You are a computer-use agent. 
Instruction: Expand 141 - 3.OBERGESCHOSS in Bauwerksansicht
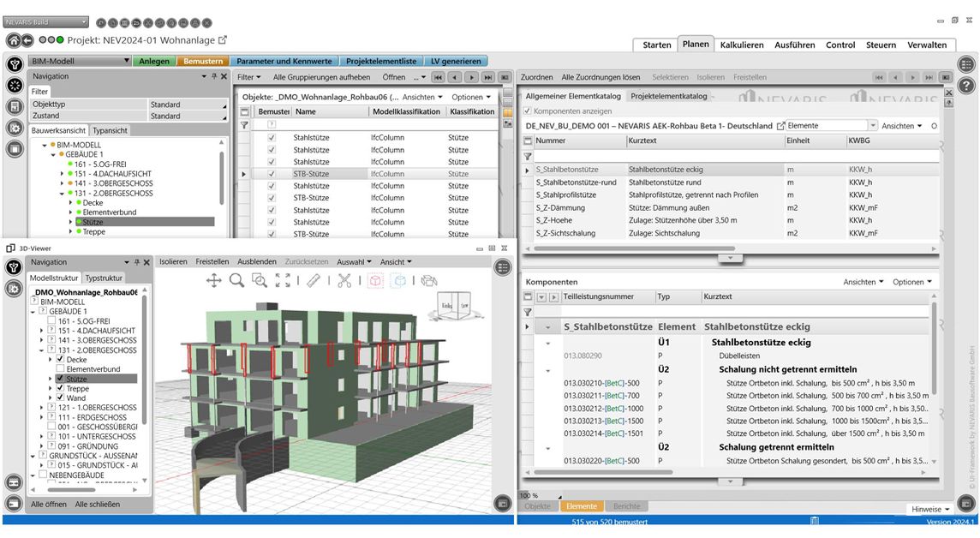(62, 183)
